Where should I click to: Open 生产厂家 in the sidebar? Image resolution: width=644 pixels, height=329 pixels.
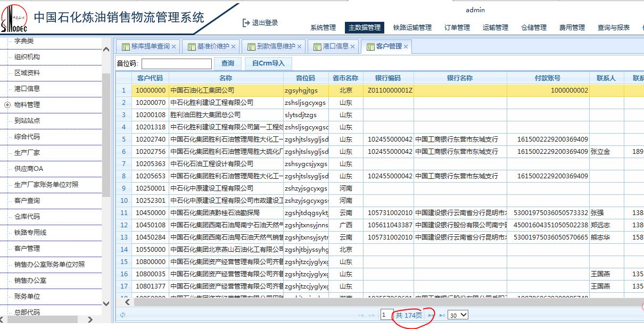tap(27, 153)
